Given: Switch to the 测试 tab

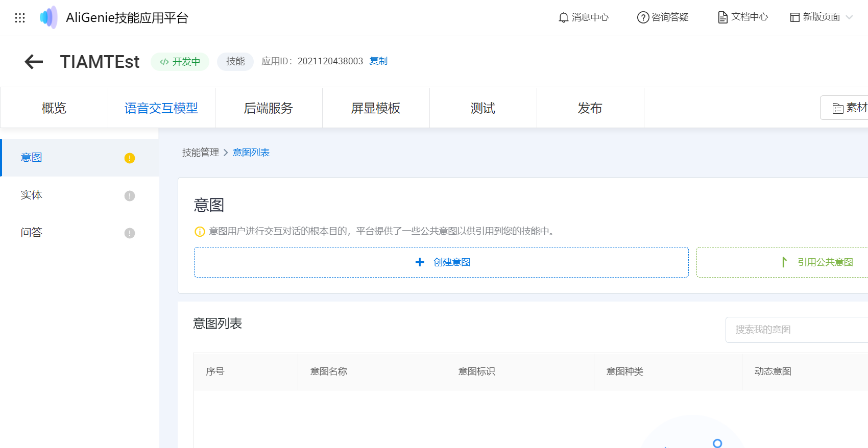Looking at the screenshot, I should point(483,108).
